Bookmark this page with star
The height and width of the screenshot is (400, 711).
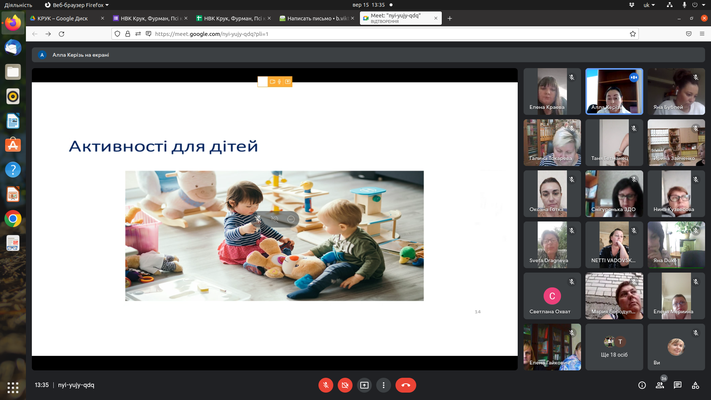coord(633,34)
